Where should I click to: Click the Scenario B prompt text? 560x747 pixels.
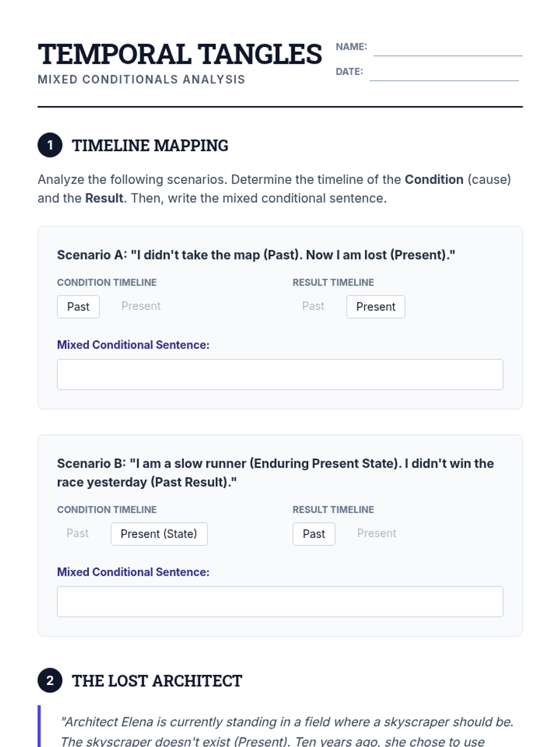(275, 472)
